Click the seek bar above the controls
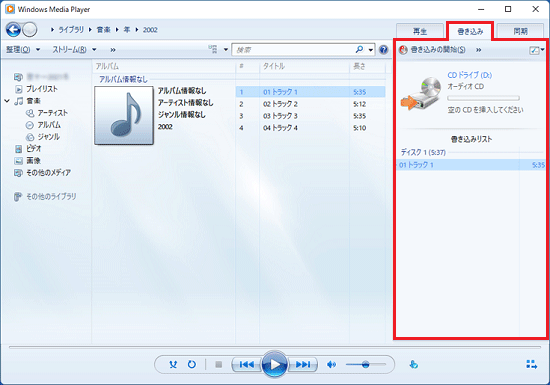This screenshot has width=550, height=385. (x=275, y=347)
